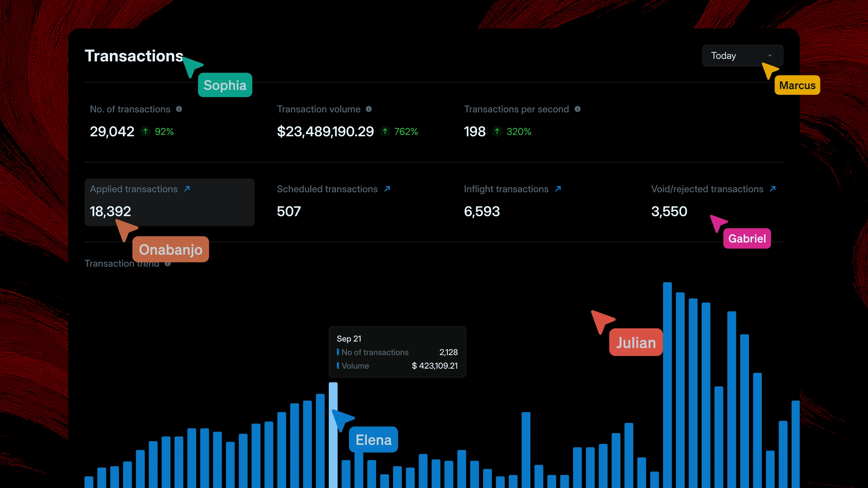Click the Inflight transactions label

pos(506,189)
